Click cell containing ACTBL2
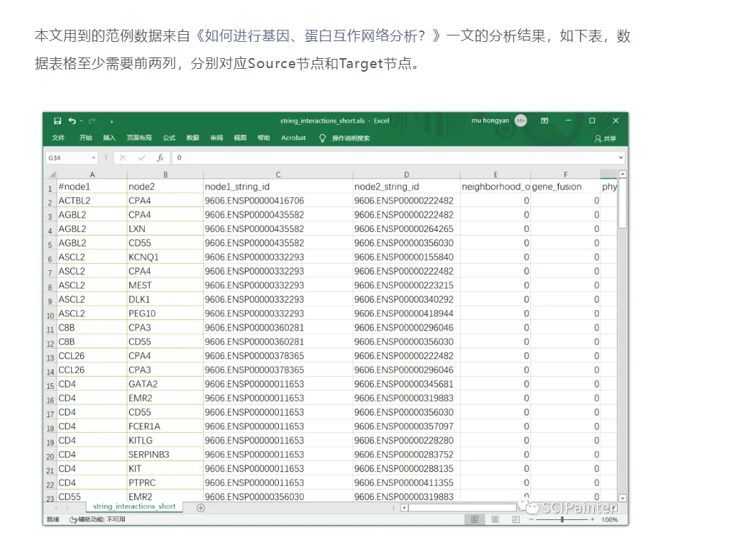756x547 pixels. coord(92,201)
